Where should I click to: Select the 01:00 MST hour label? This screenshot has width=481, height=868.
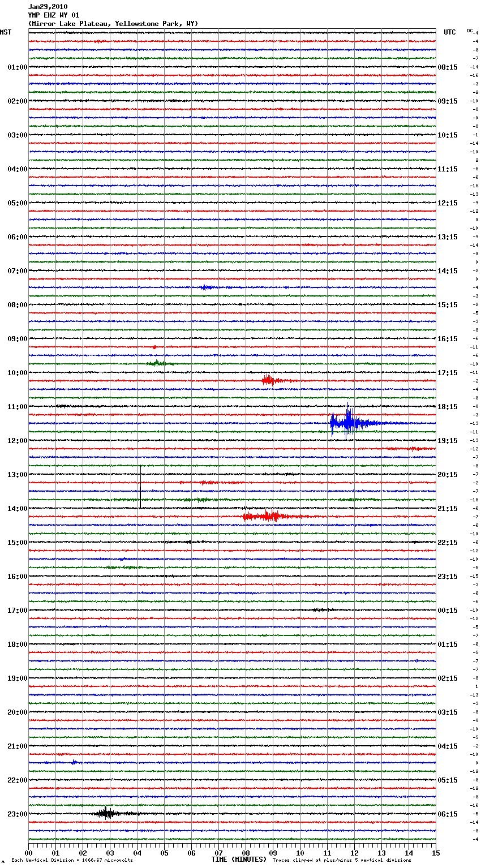click(18, 67)
